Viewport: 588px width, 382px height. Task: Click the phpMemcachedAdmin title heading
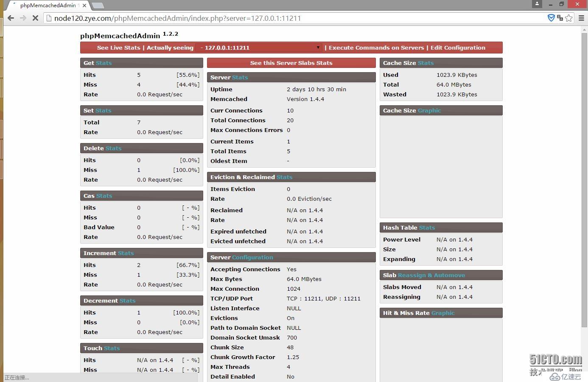pos(120,36)
